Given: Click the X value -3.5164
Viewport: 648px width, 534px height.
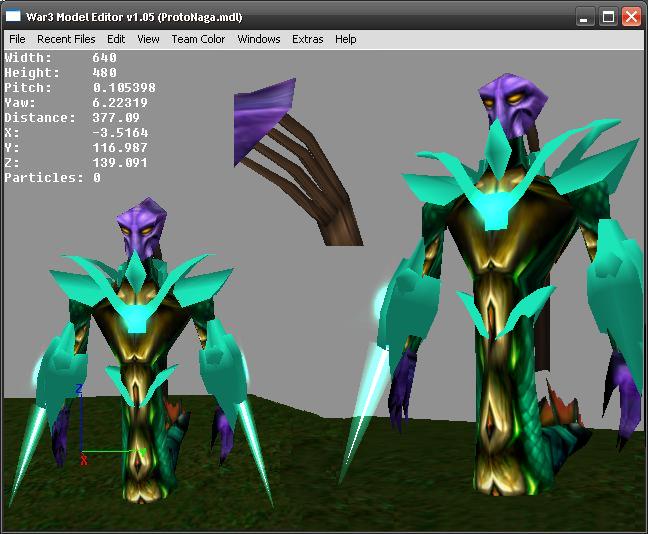Looking at the screenshot, I should 120,133.
